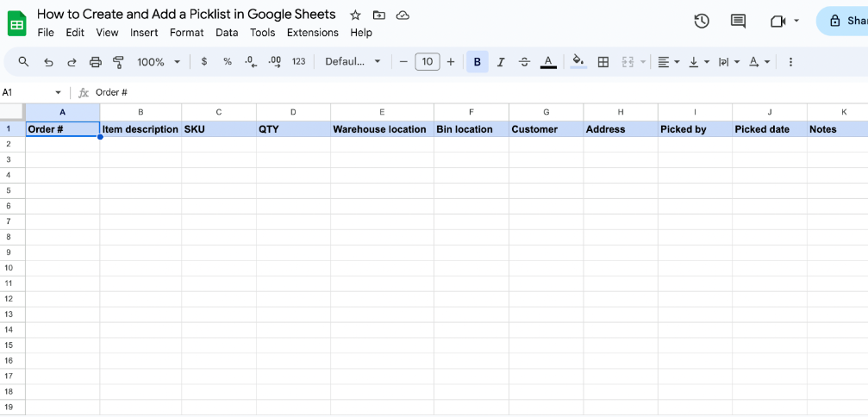Open the move to folder icon
The height and width of the screenshot is (417, 868).
pyautogui.click(x=379, y=16)
